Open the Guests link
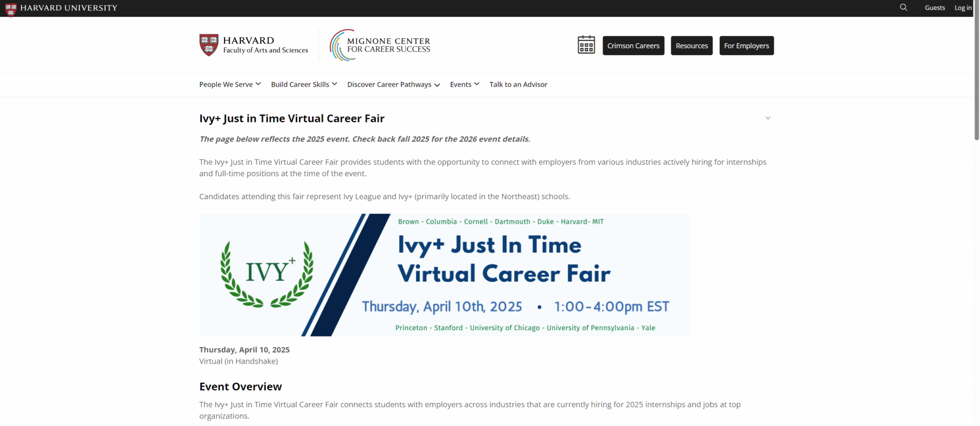980x426 pixels. pyautogui.click(x=935, y=8)
